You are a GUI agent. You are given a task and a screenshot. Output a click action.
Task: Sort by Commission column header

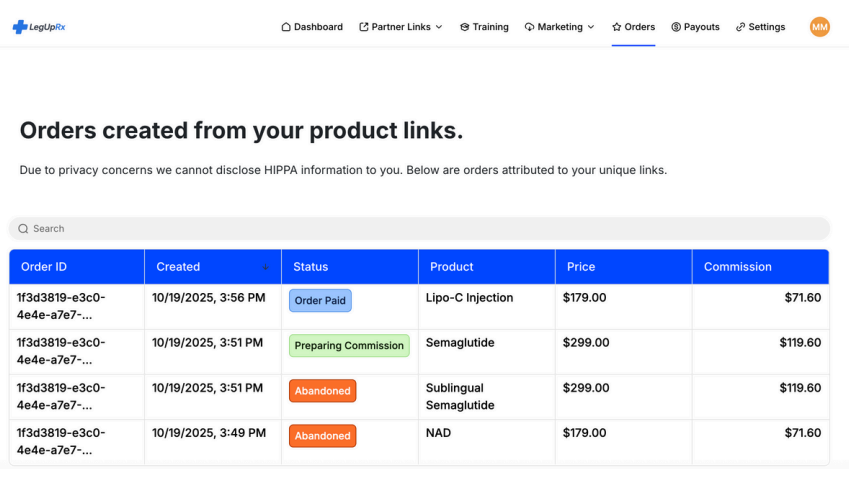pos(737,267)
